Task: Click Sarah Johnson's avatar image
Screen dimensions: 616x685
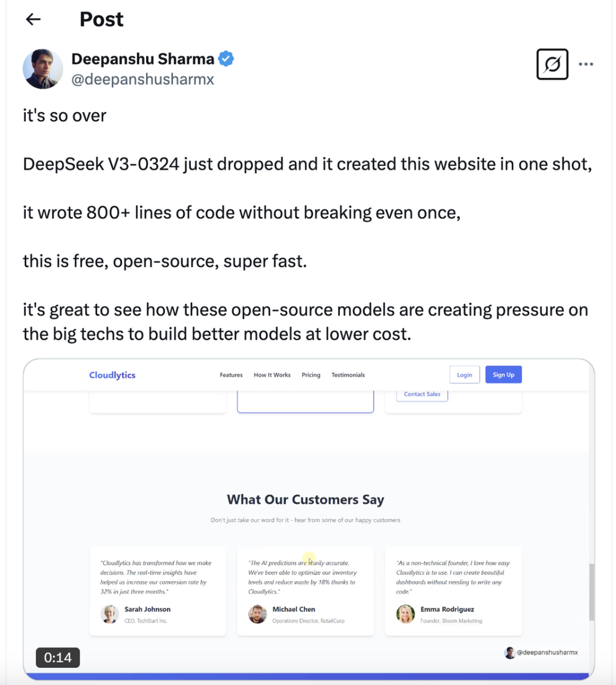Action: (110, 614)
